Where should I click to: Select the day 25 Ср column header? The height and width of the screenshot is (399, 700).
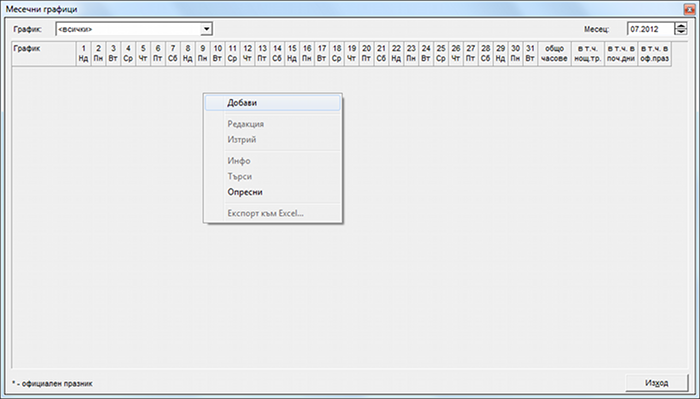tap(441, 54)
